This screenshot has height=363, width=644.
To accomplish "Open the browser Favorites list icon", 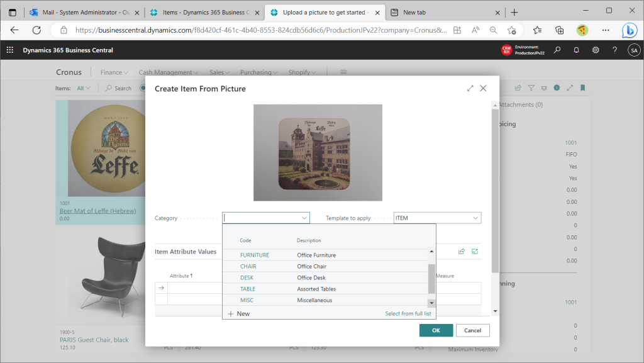I will pyautogui.click(x=537, y=30).
